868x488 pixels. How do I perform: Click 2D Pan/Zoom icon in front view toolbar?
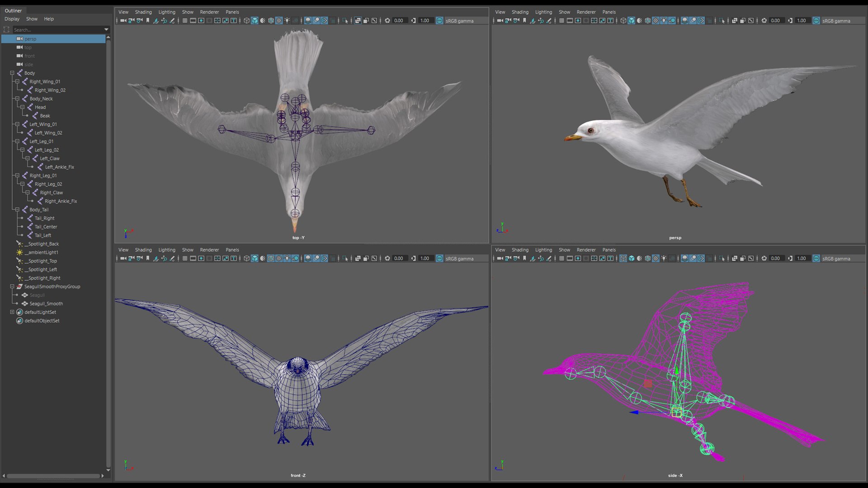(x=164, y=258)
